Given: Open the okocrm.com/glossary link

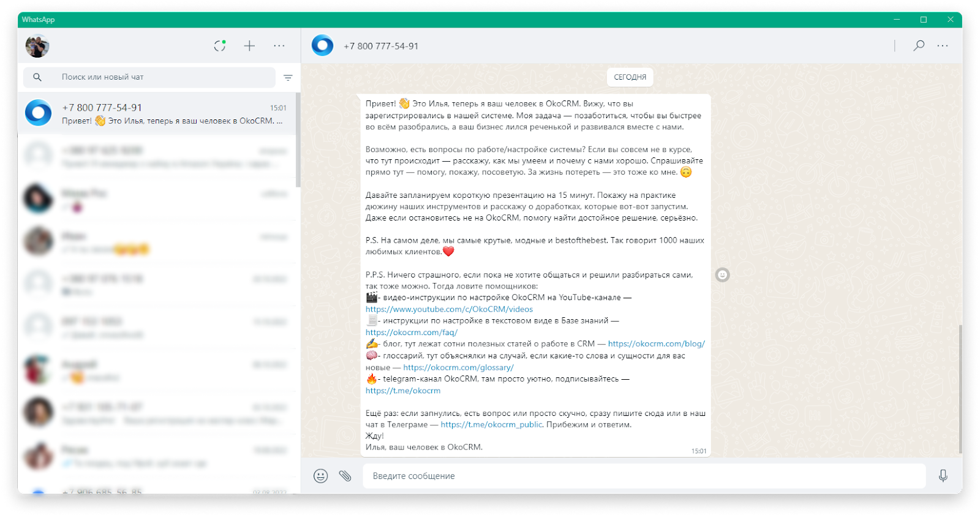Looking at the screenshot, I should (458, 368).
